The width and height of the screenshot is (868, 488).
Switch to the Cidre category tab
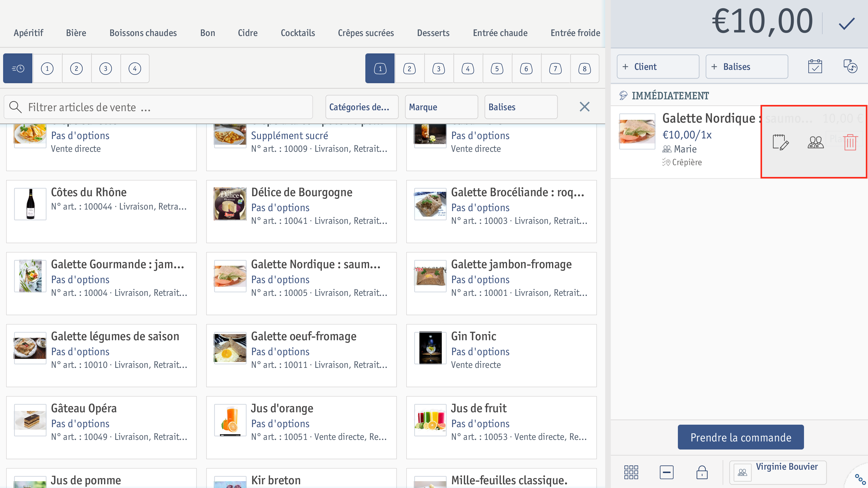pos(248,33)
